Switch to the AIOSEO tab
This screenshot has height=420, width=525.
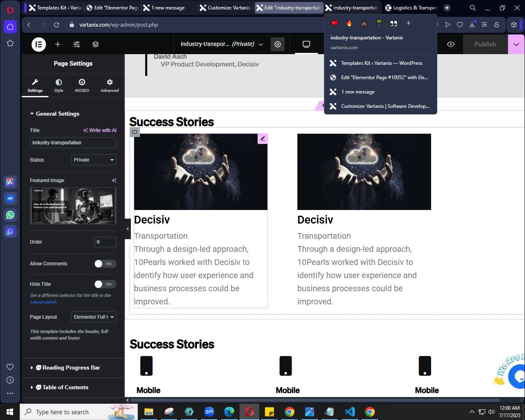(x=82, y=86)
